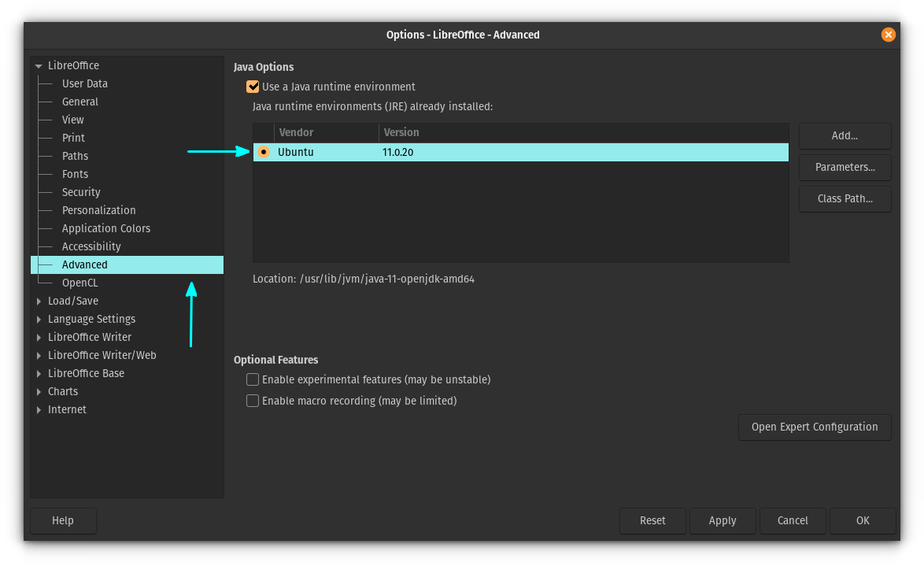The height and width of the screenshot is (566, 924).
Task: Open the Class Path dialog
Action: tap(845, 198)
